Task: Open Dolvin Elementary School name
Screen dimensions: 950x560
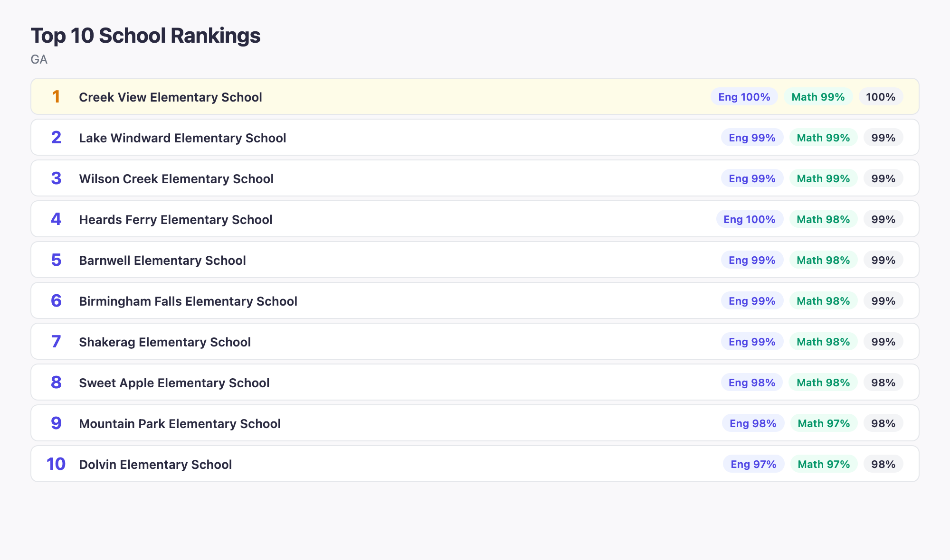Action: (155, 464)
